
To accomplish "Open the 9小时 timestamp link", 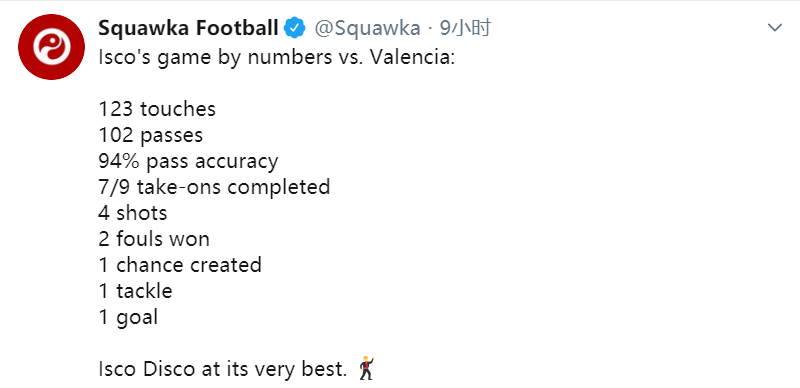I will coord(465,29).
